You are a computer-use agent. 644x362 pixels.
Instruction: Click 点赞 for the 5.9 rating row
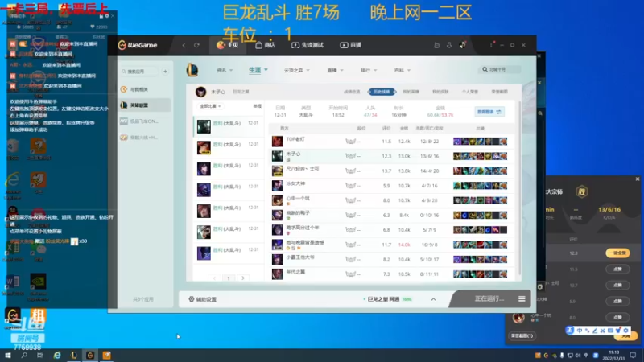pos(617,301)
